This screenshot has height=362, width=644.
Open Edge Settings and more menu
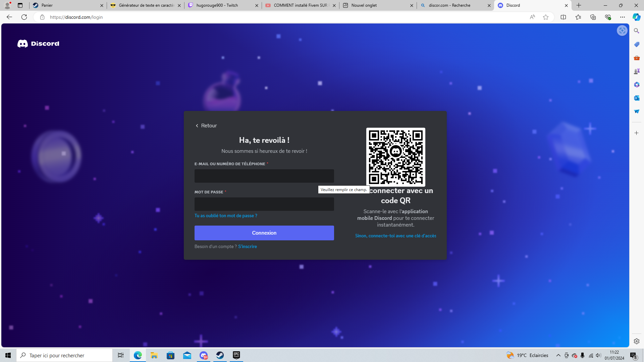(622, 17)
